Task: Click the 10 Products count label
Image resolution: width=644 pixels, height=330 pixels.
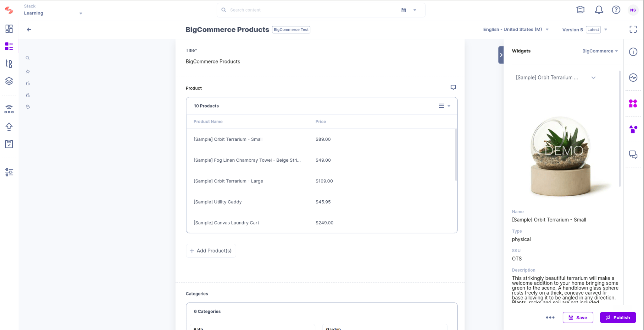Action: click(x=206, y=106)
